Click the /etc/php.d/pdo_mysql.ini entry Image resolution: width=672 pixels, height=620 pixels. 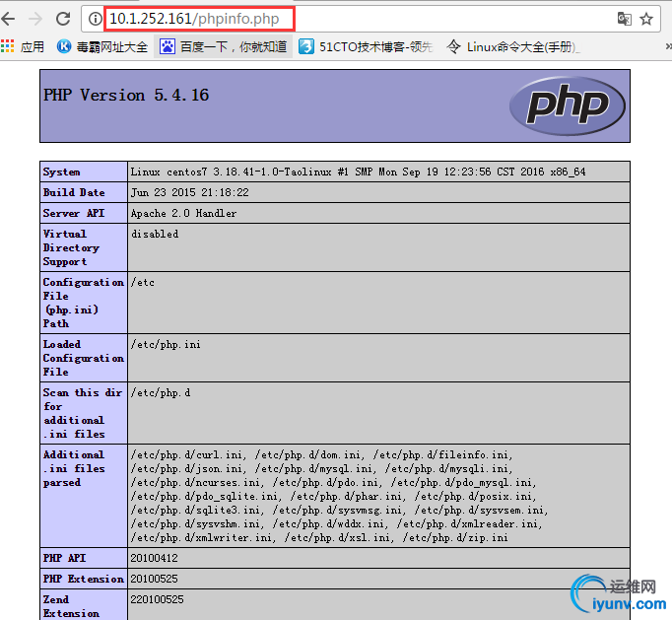[x=461, y=482]
